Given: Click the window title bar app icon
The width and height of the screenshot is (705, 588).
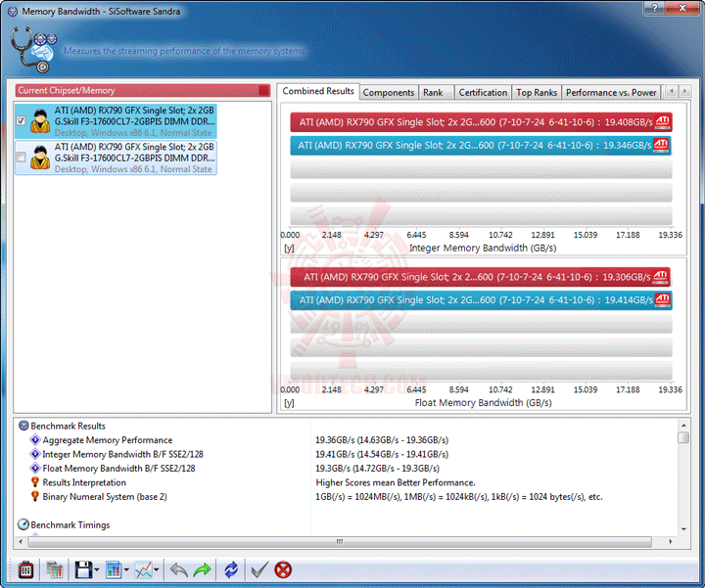Looking at the screenshot, I should pos(13,11).
